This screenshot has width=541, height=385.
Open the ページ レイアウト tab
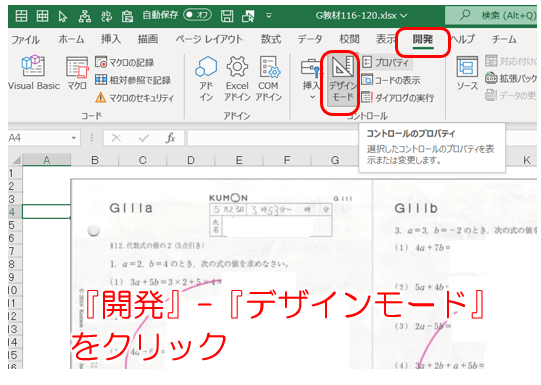(209, 39)
